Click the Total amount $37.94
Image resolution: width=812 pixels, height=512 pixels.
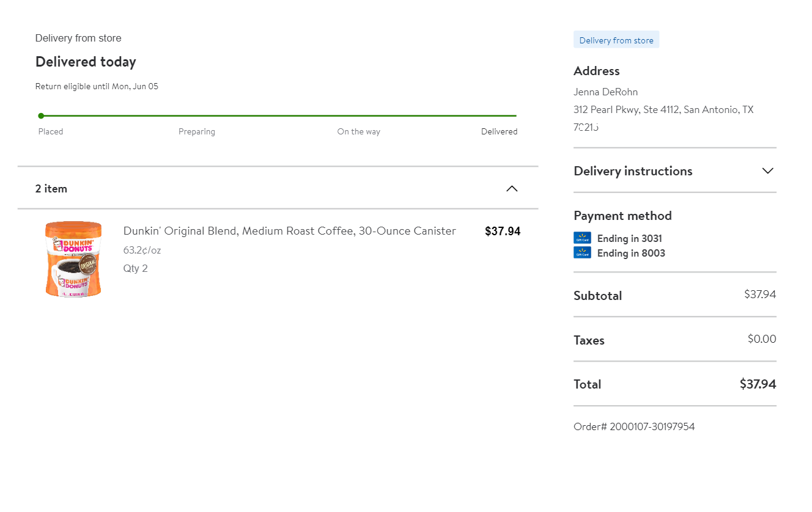(x=758, y=384)
